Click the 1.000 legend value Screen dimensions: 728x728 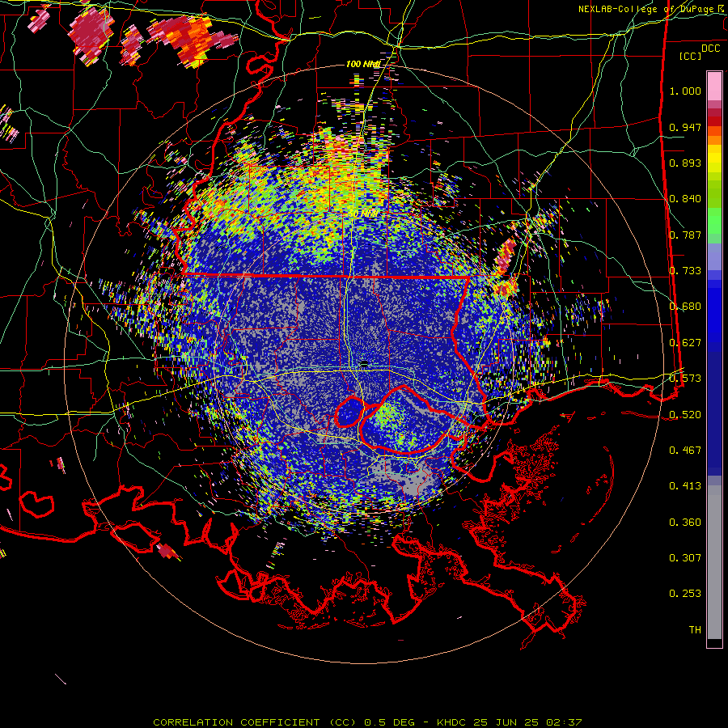point(685,91)
